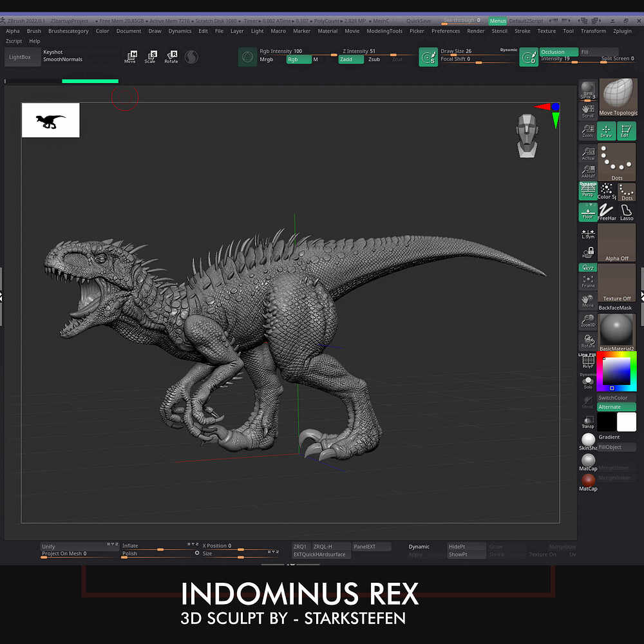Select the Rotate gizmo icon in top shelf
Screen dimensions: 644x644
(x=171, y=57)
